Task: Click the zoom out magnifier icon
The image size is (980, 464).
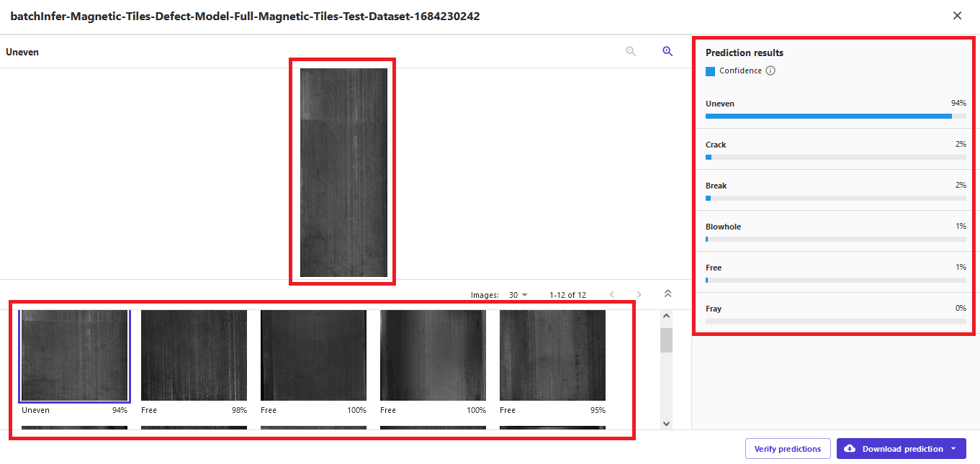Action: click(631, 52)
